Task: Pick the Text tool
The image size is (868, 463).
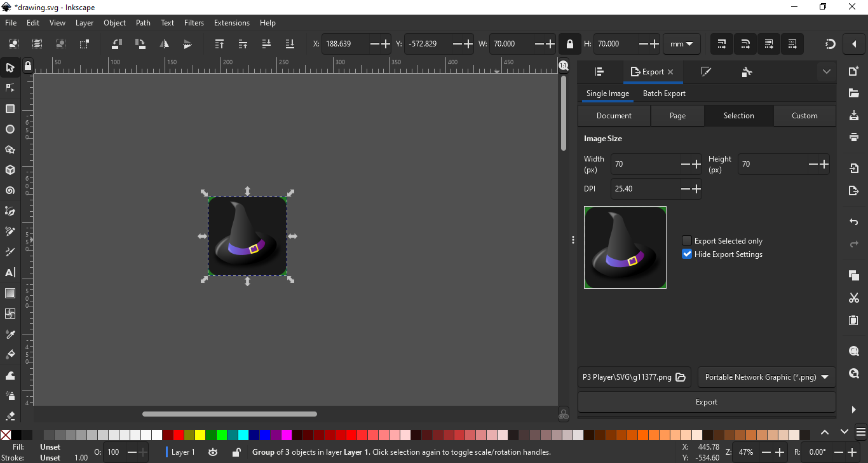Action: pos(10,273)
